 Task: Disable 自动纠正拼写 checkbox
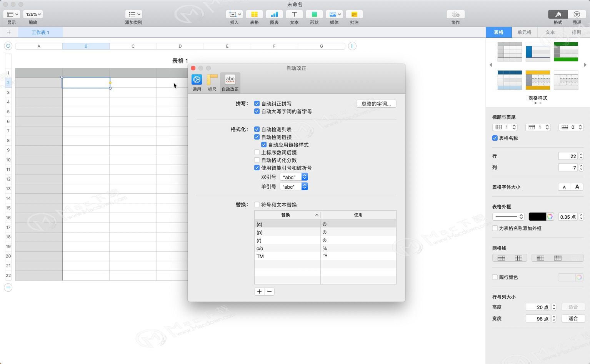click(257, 103)
